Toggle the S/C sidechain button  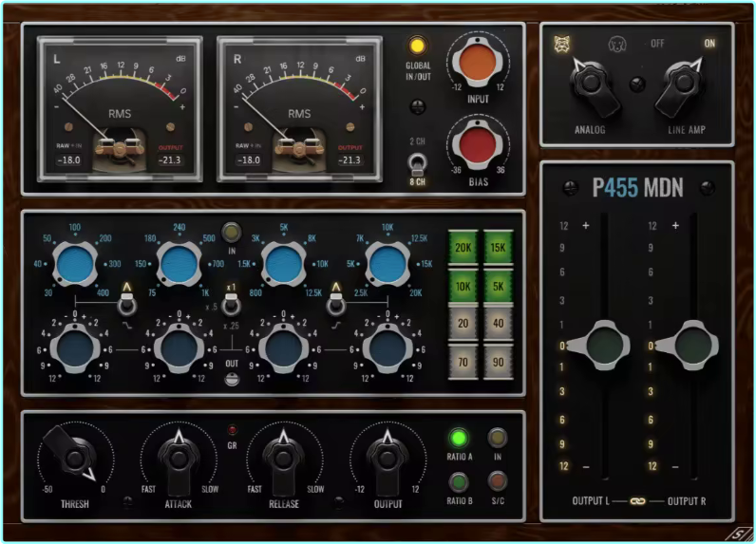point(498,481)
